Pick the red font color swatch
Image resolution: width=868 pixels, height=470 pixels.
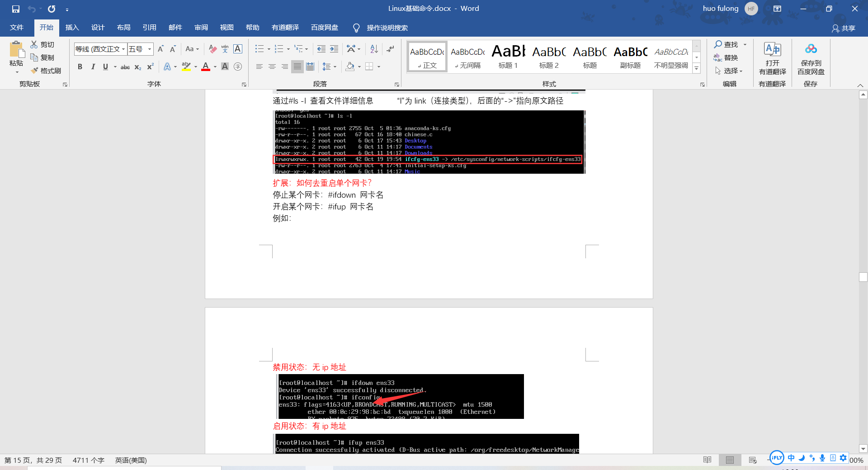(206, 67)
